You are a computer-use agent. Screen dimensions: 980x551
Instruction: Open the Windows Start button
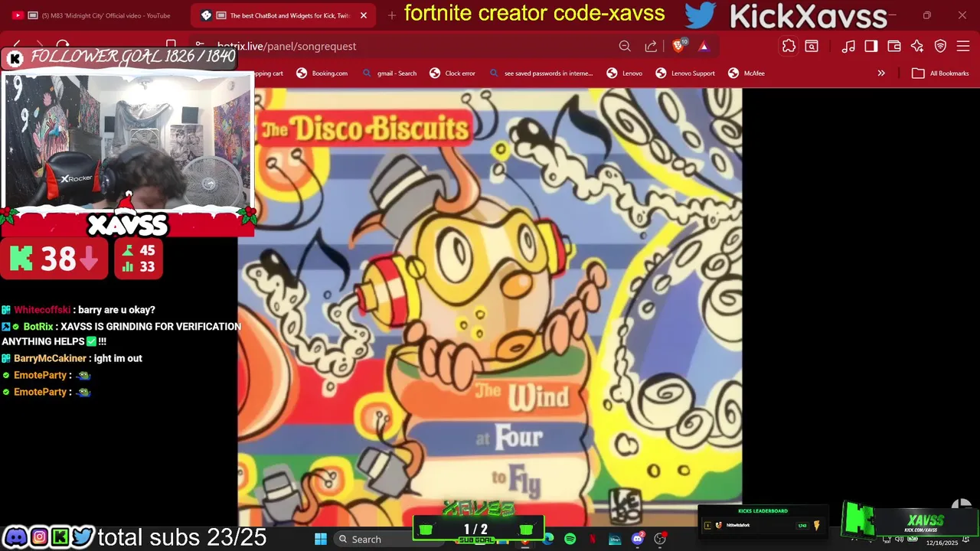(x=321, y=539)
